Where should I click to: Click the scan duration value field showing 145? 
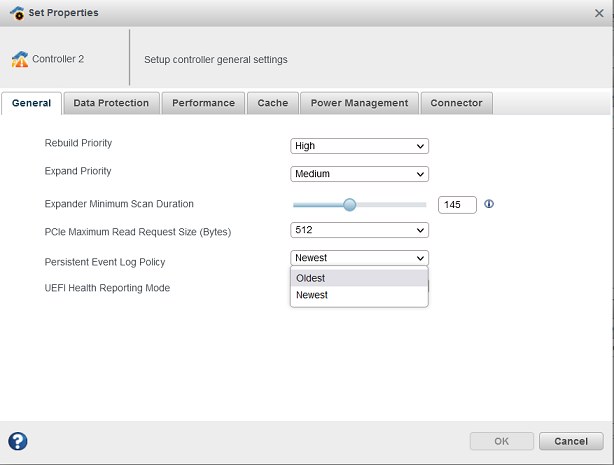click(457, 204)
